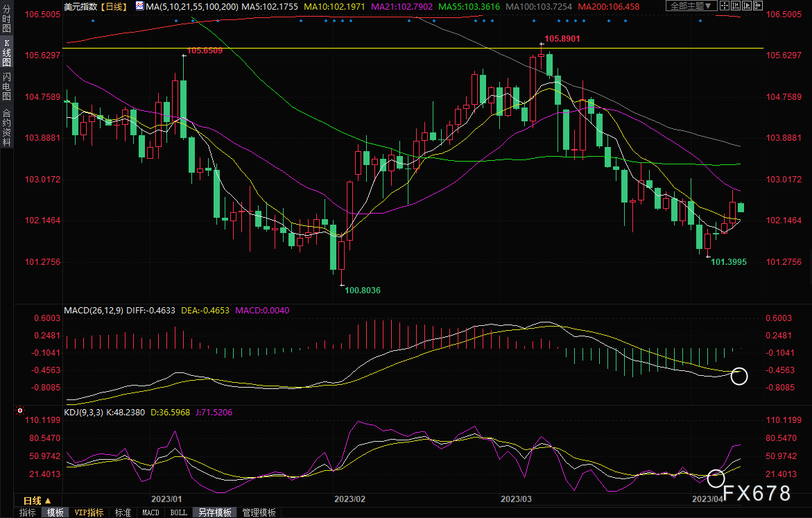Toggle the 模板 tab at bottom
The height and width of the screenshot is (518, 812).
(55, 512)
